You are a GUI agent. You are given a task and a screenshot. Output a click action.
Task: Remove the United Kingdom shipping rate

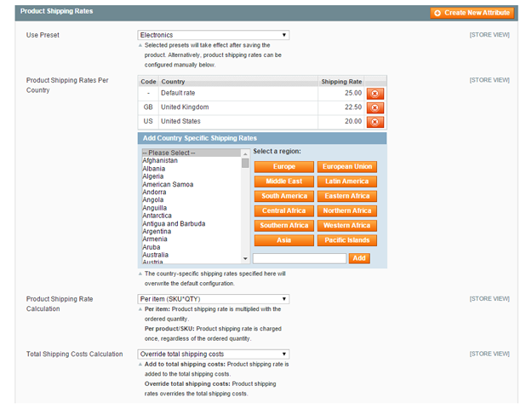(x=375, y=108)
